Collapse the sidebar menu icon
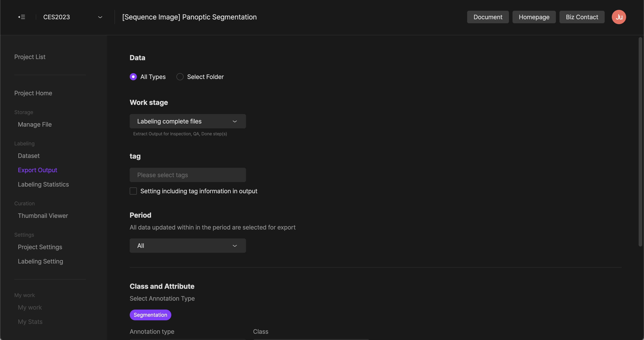Screen dimensions: 644x340 tap(21, 17)
